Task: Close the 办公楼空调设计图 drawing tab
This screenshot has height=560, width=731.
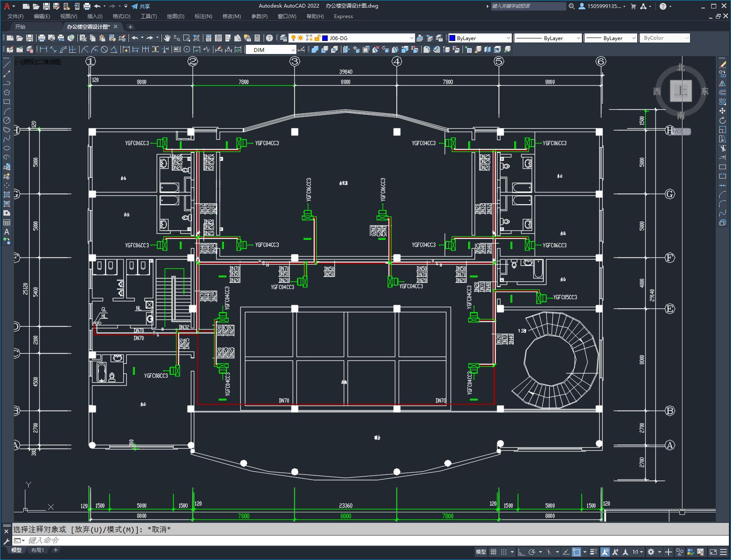Action: [x=116, y=27]
